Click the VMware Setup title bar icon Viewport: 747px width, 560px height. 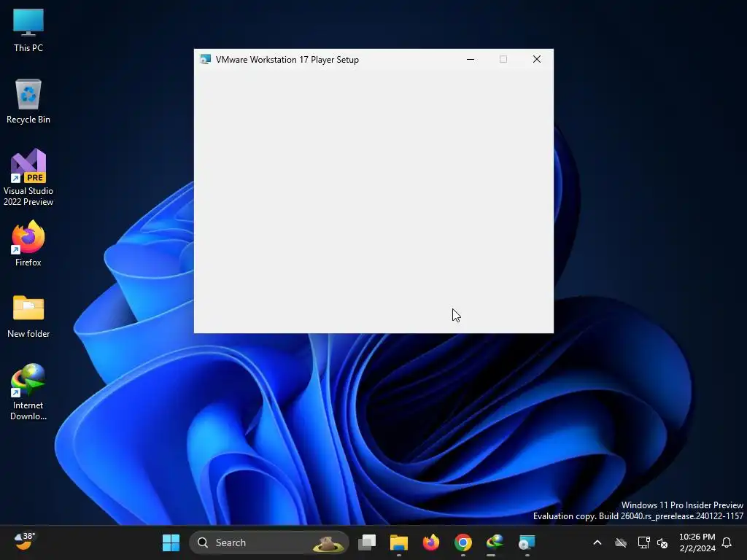(205, 60)
